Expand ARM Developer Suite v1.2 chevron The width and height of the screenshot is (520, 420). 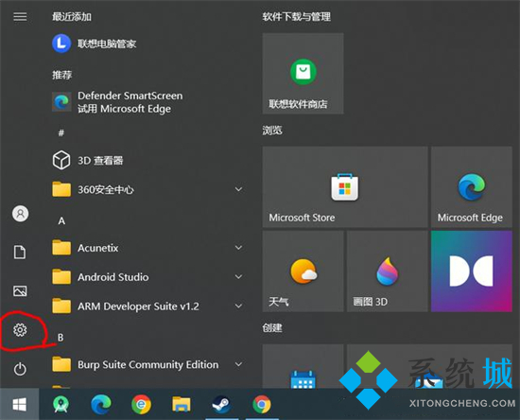[238, 306]
